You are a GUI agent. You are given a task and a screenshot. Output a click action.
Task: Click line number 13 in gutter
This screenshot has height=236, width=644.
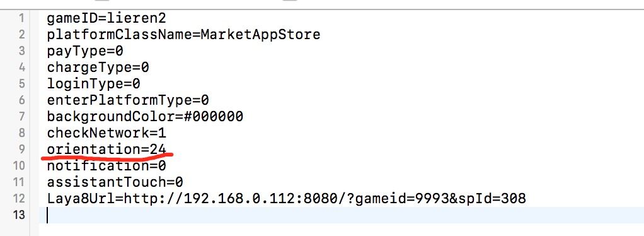tap(20, 215)
